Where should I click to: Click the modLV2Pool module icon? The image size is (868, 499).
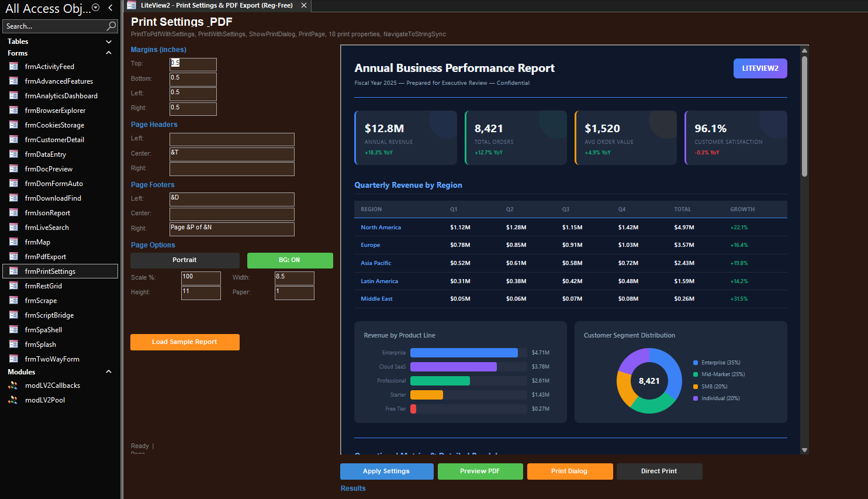(x=13, y=400)
